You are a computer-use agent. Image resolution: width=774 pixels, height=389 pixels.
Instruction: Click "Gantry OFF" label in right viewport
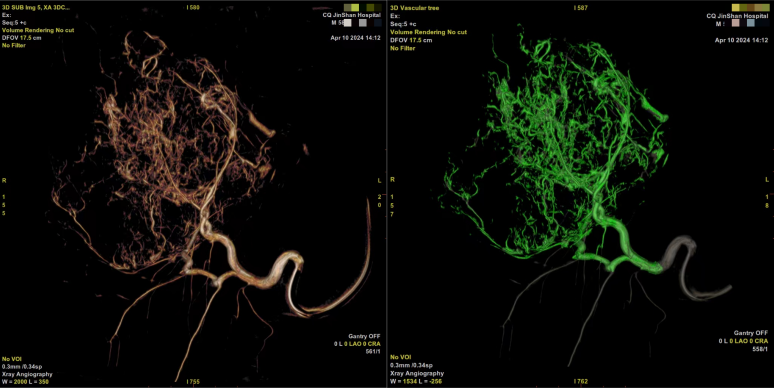point(750,333)
